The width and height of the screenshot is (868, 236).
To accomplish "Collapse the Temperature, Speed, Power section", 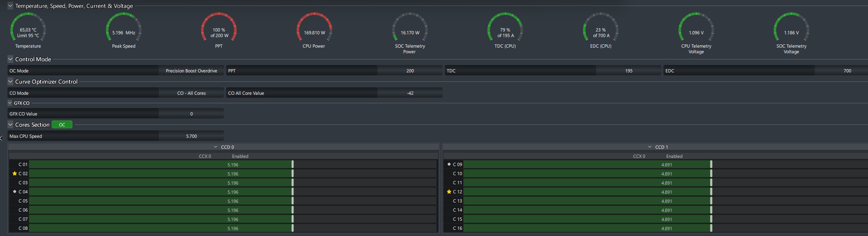I will coord(10,6).
